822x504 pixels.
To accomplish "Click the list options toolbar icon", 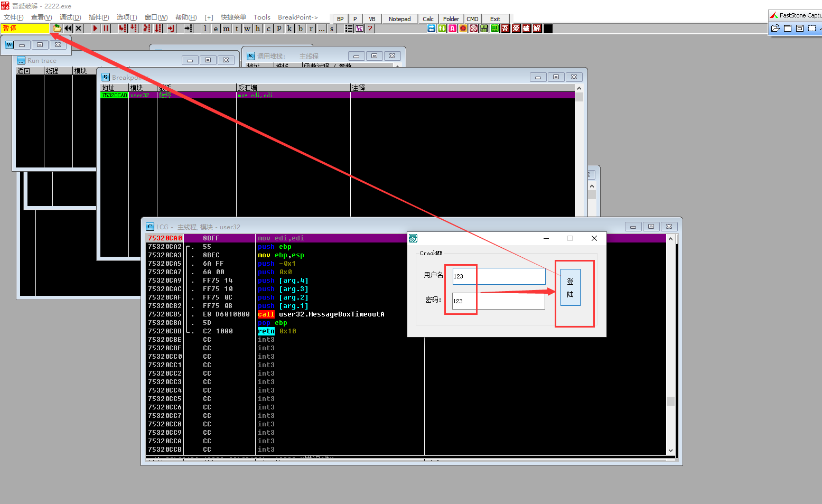I will click(349, 29).
